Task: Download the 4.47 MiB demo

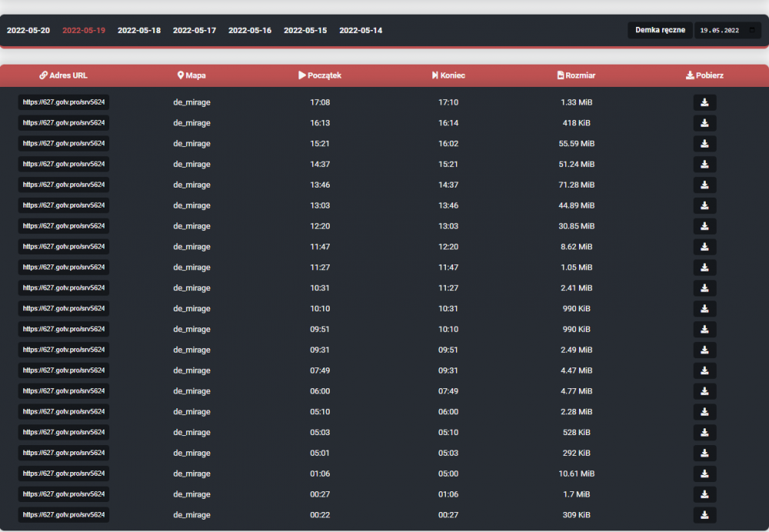Action: point(704,371)
